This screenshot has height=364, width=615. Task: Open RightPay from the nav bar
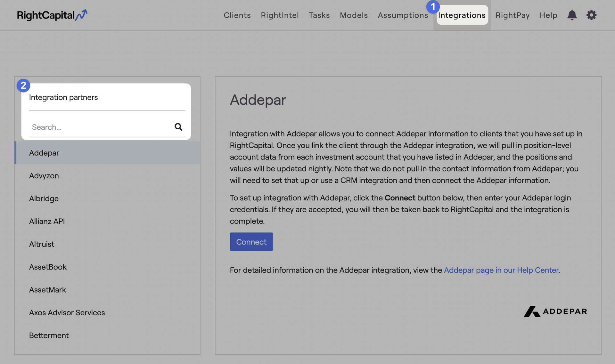pos(512,15)
